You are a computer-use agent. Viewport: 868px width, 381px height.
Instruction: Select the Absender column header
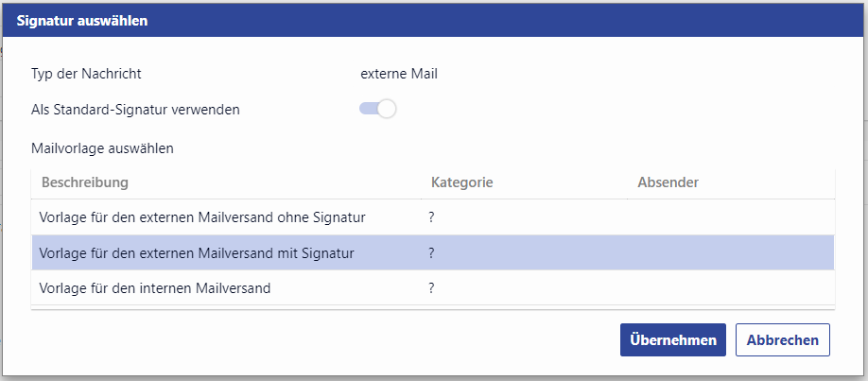coord(668,182)
